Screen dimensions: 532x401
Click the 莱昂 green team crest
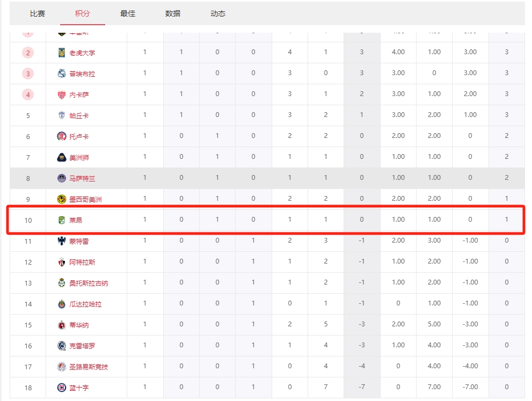pyautogui.click(x=62, y=220)
